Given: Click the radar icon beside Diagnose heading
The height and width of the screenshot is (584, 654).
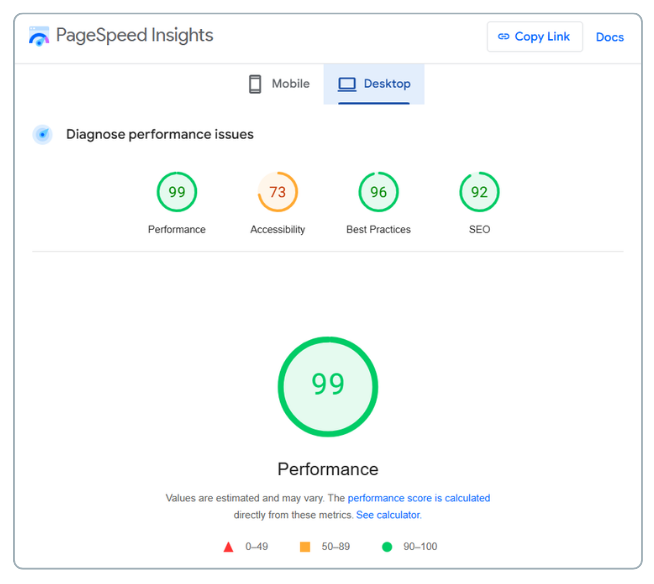Looking at the screenshot, I should click(43, 134).
